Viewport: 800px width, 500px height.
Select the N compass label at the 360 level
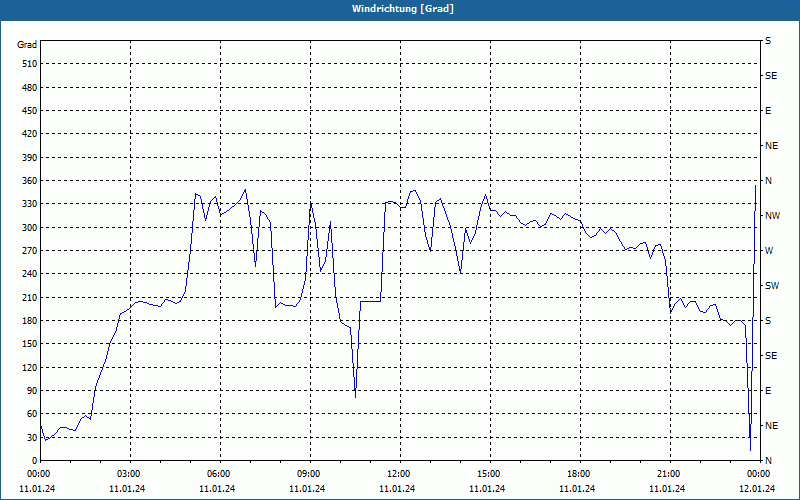(768, 181)
